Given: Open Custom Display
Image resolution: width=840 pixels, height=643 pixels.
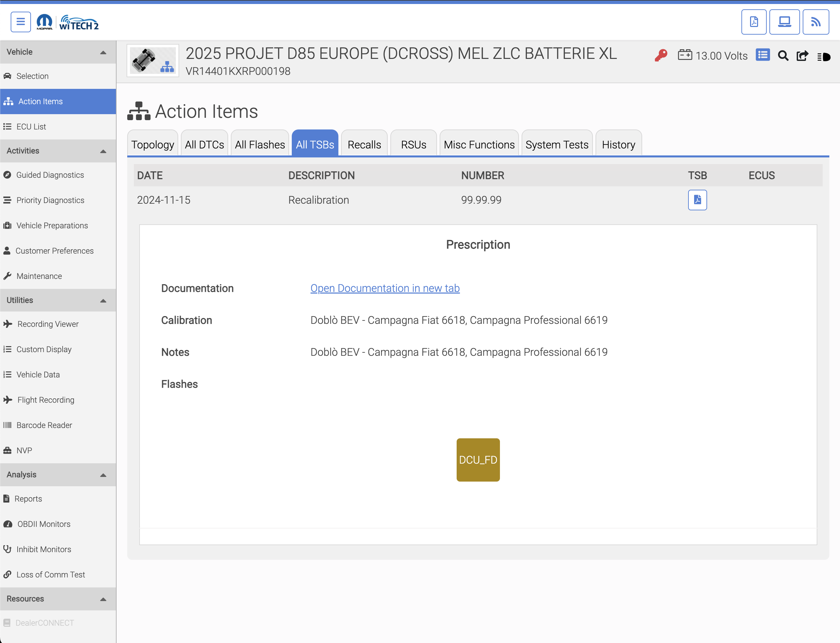Looking at the screenshot, I should coord(58,349).
